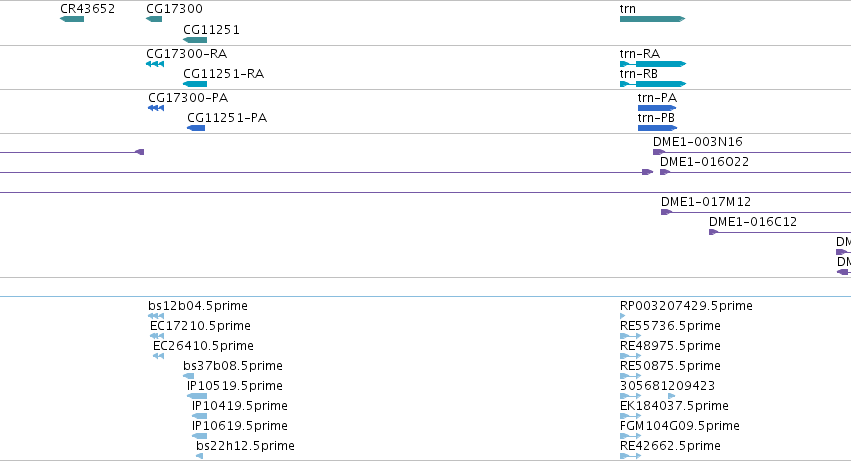Click the 305681209423 EST arrow glyph
Image resolution: width=851 pixels, height=461 pixels.
click(647, 396)
